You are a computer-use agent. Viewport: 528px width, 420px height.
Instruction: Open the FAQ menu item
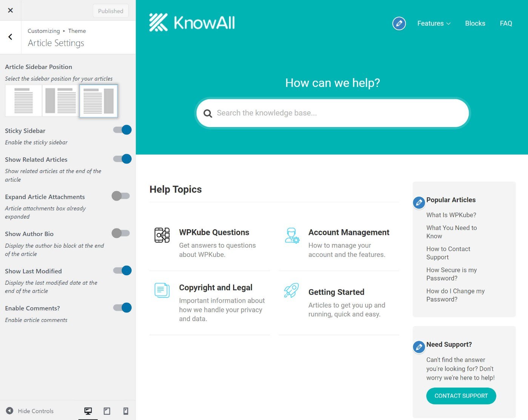506,23
